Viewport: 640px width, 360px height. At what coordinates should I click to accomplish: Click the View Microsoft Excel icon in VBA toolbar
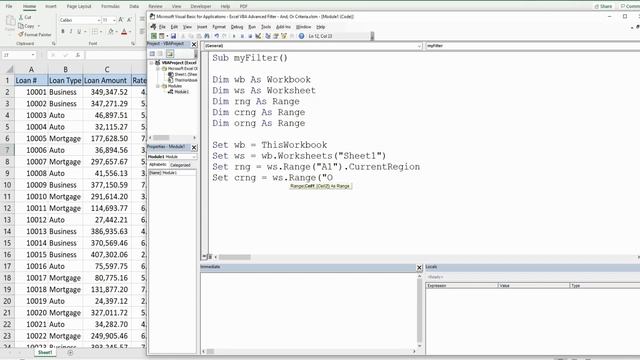click(x=153, y=36)
